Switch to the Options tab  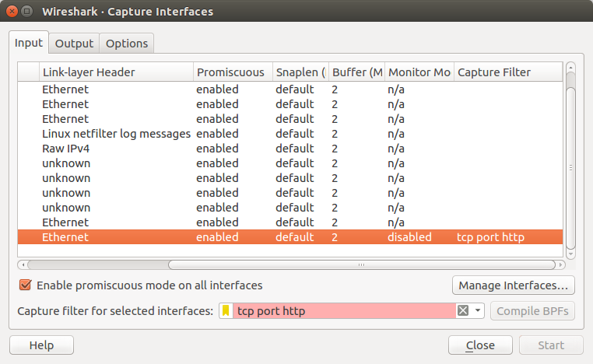click(127, 44)
